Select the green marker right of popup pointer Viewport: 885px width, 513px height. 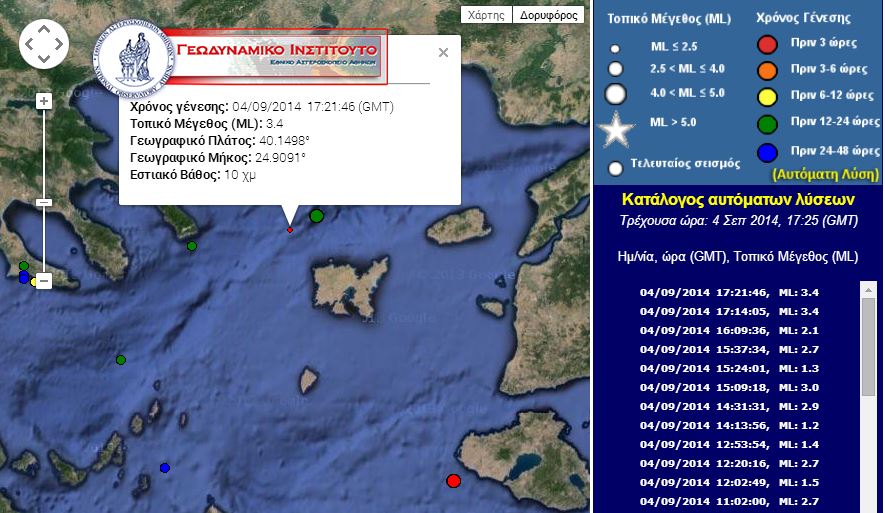tap(317, 216)
